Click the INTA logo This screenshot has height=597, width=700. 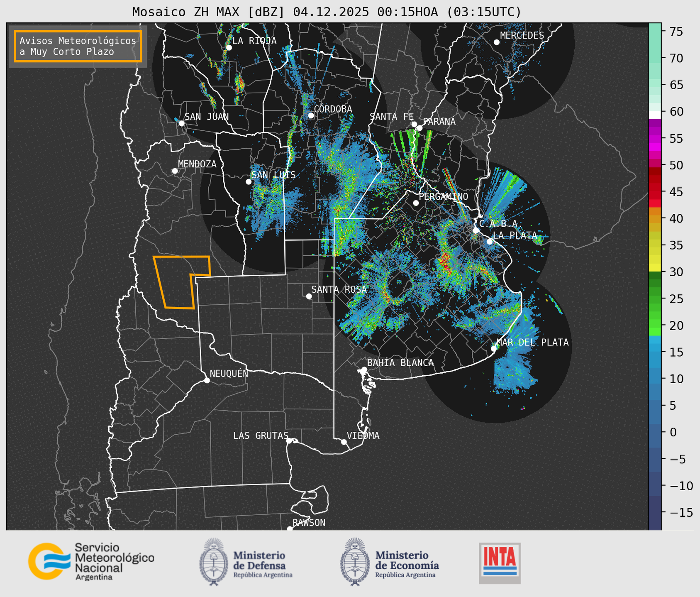coord(500,563)
